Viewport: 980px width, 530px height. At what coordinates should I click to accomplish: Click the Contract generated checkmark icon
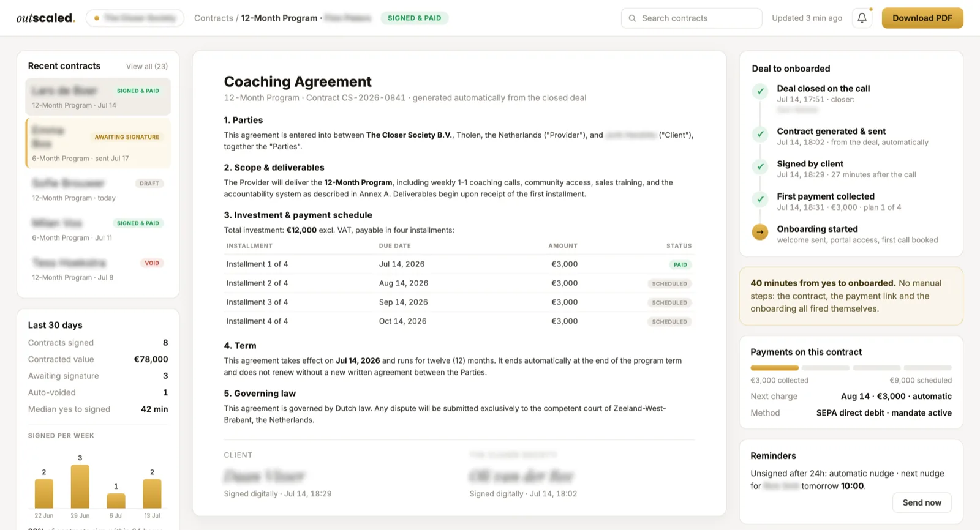pyautogui.click(x=760, y=134)
